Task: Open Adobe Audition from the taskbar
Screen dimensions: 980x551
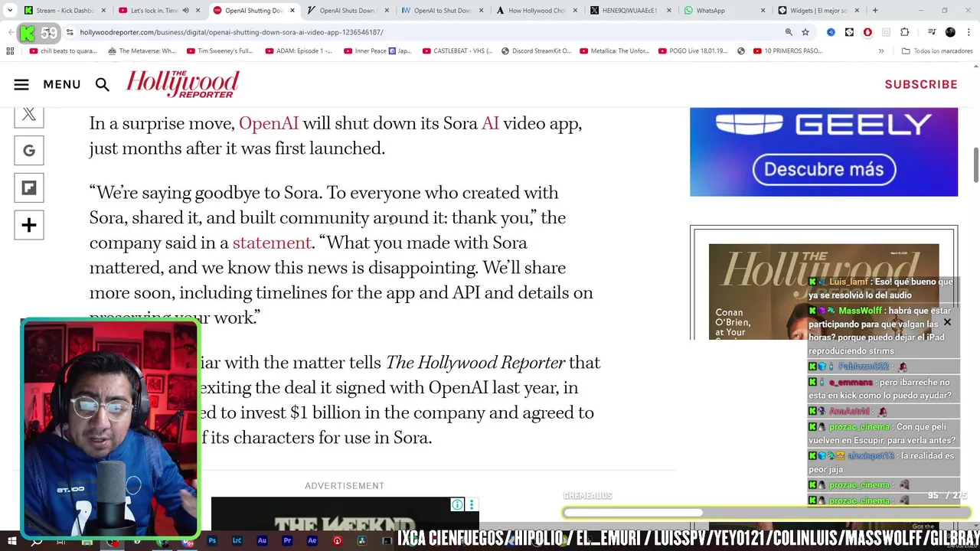Action: [262, 540]
